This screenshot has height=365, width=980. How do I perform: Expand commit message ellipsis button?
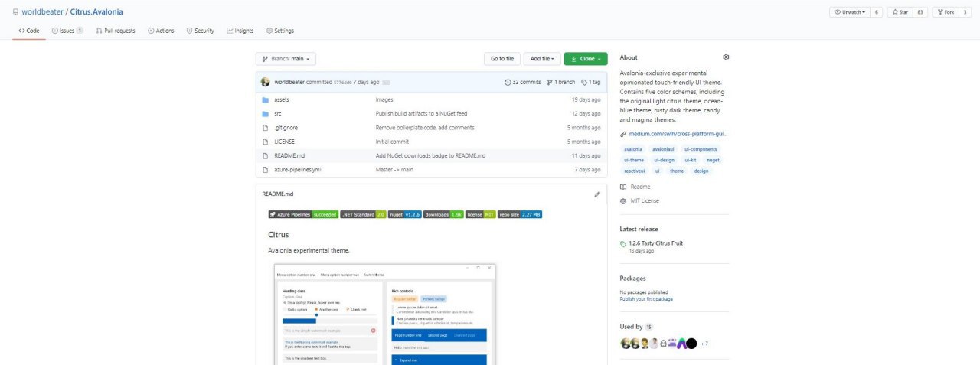(x=387, y=82)
